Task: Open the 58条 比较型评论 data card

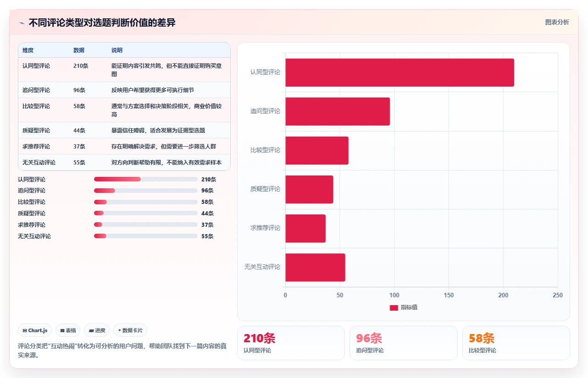Action: (516, 343)
